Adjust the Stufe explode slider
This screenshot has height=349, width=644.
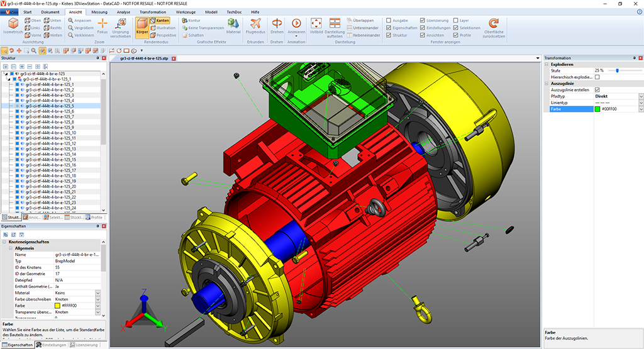pyautogui.click(x=617, y=70)
